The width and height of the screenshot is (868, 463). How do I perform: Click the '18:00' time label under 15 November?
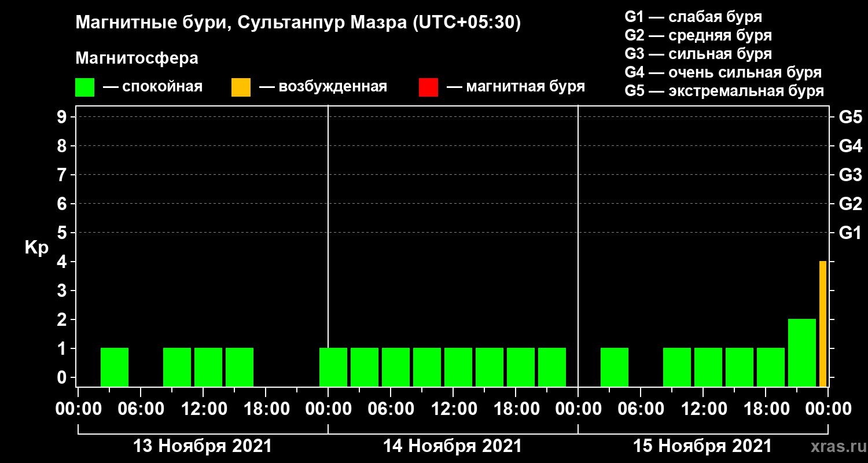(x=766, y=409)
